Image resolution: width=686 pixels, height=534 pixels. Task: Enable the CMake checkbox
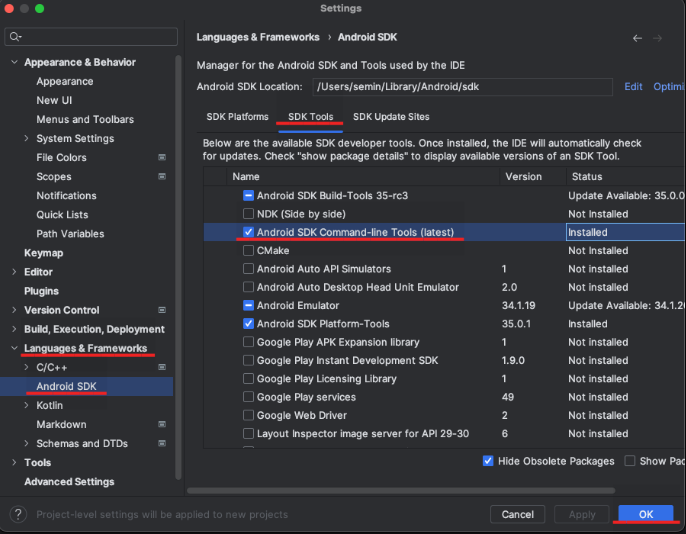248,251
